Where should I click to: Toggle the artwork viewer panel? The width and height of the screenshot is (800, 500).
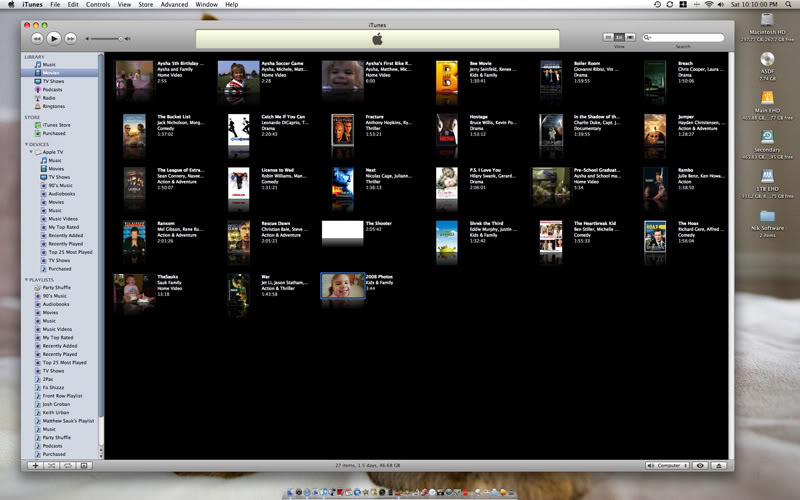[85, 465]
